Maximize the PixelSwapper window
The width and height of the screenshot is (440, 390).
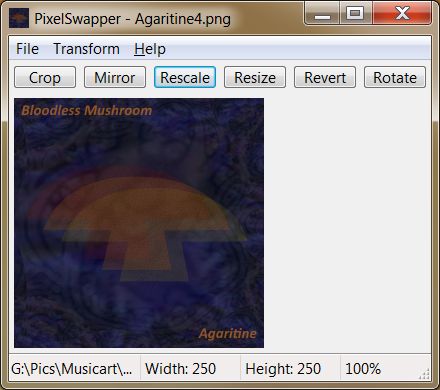pos(355,13)
